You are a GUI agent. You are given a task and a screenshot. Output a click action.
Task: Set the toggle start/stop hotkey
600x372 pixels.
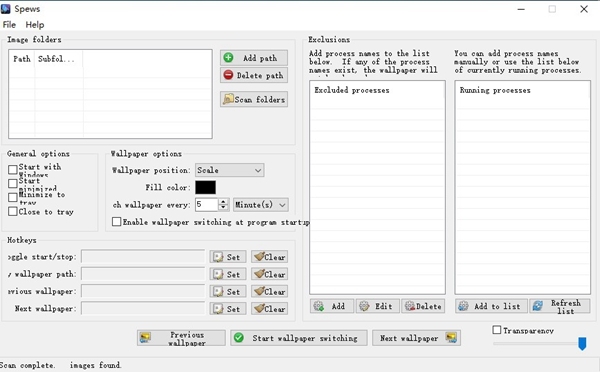(x=228, y=257)
